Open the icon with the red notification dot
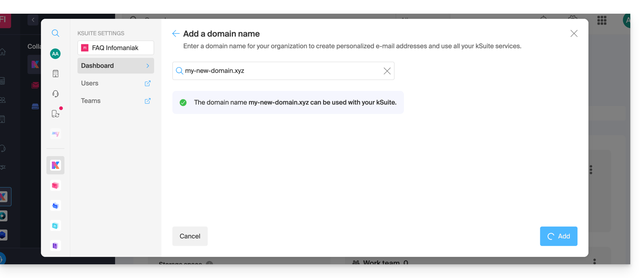Screen dimensions: 644x278 coord(55,114)
